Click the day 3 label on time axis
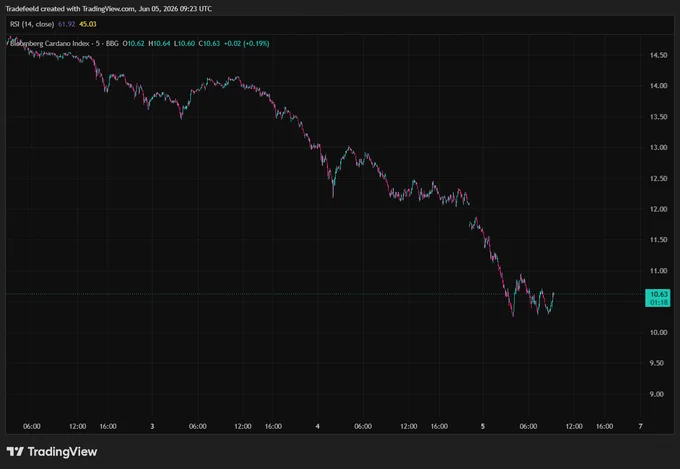This screenshot has height=469, width=680. [x=152, y=426]
